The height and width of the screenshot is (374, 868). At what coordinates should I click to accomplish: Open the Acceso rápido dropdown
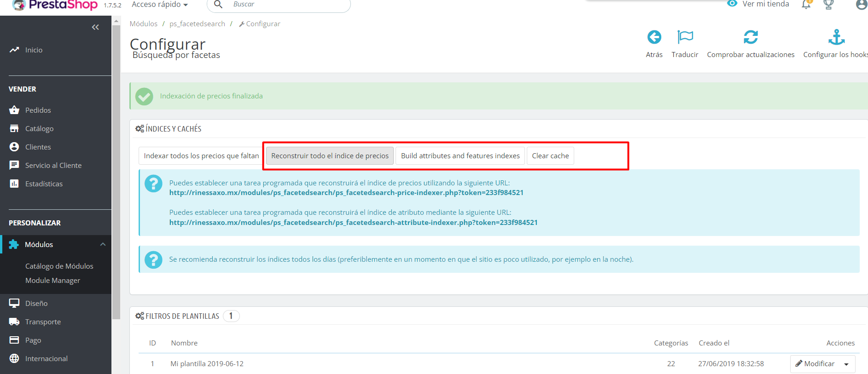pyautogui.click(x=160, y=4)
